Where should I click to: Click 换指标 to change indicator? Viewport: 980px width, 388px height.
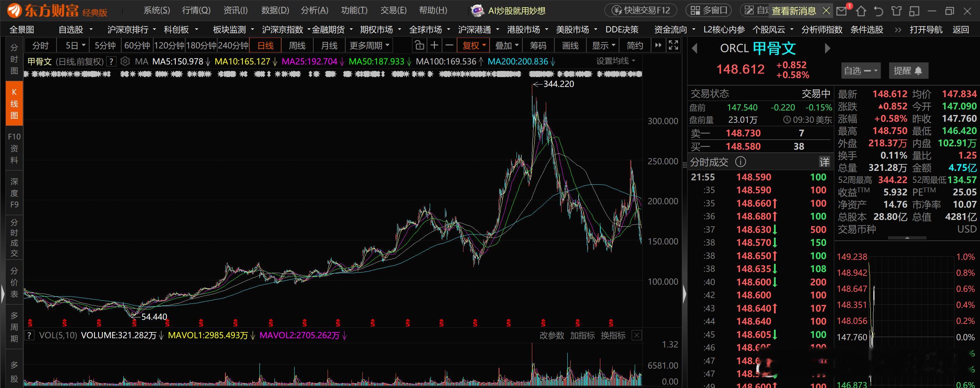pos(613,335)
